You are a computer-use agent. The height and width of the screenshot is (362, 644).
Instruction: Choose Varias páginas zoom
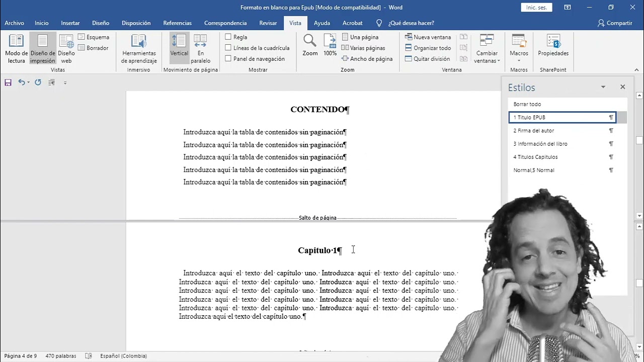(x=363, y=48)
